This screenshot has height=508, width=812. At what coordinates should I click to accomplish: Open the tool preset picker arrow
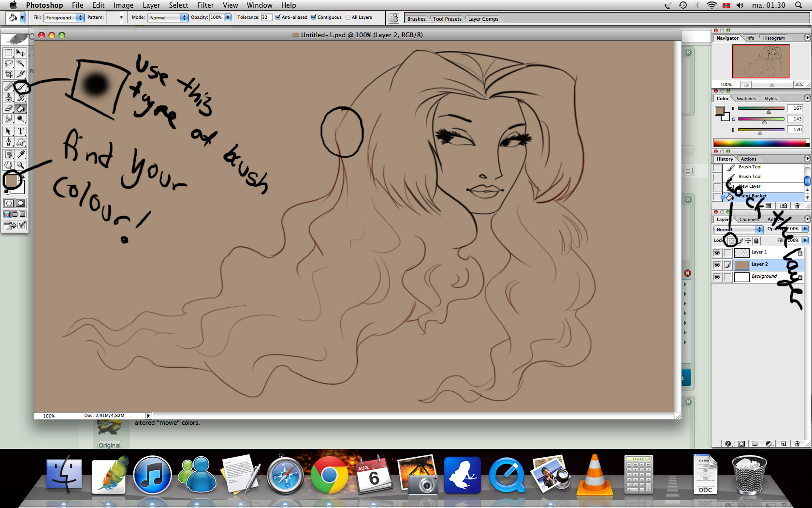[22, 18]
